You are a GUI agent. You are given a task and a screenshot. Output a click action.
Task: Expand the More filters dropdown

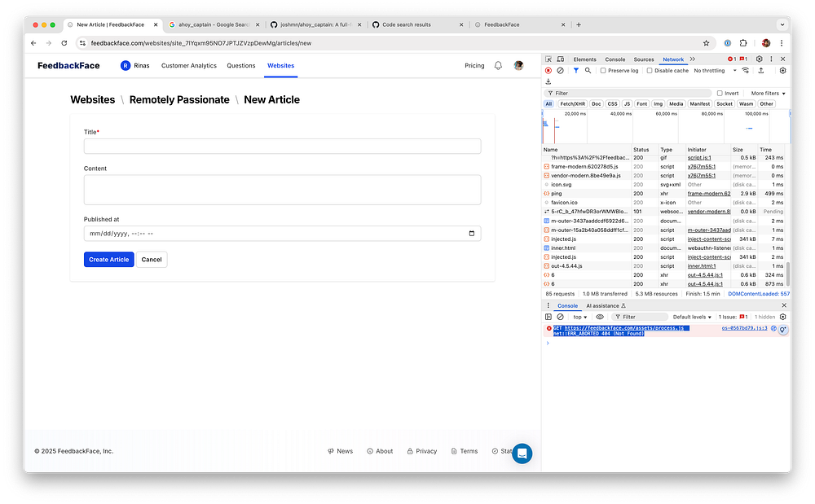[x=768, y=94]
